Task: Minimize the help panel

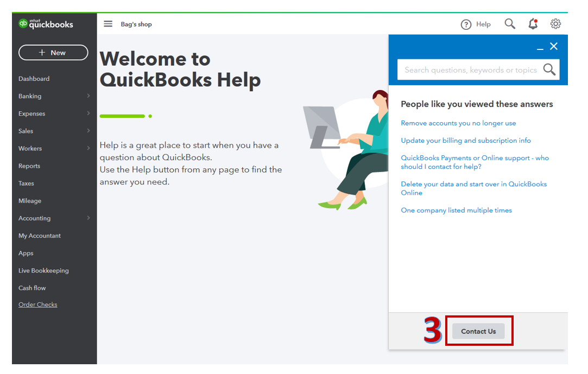Action: tap(540, 49)
